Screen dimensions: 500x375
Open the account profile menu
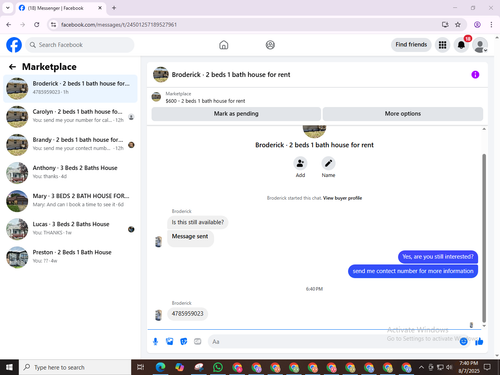click(x=480, y=45)
